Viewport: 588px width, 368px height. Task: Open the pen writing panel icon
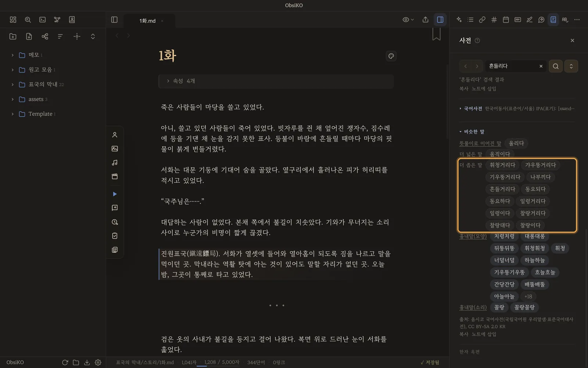pos(529,20)
